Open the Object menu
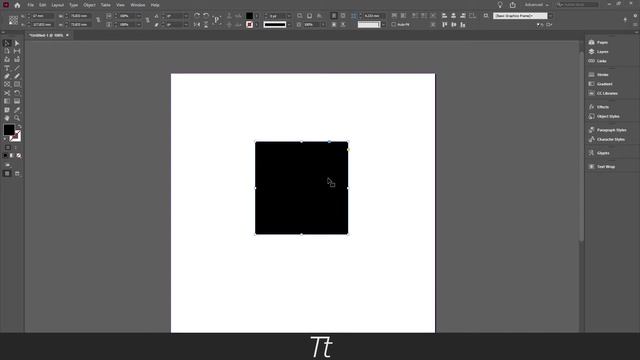The width and height of the screenshot is (640, 360). coord(89,5)
